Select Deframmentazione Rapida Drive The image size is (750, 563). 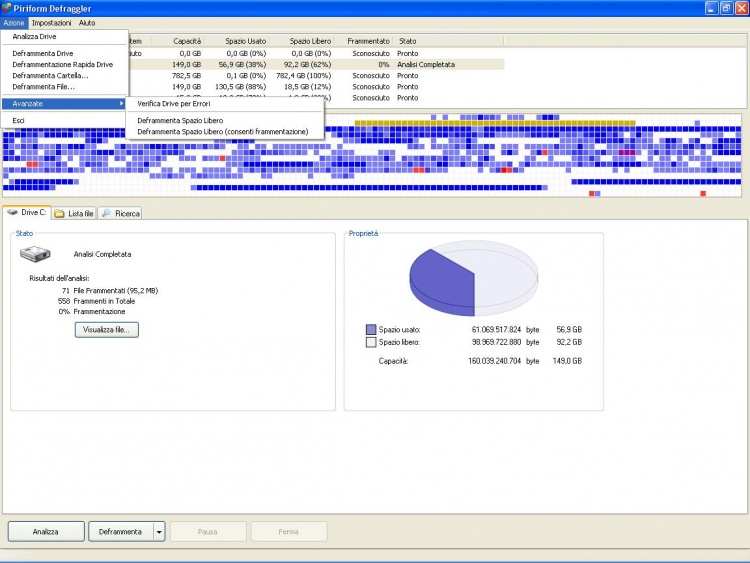(x=65, y=64)
